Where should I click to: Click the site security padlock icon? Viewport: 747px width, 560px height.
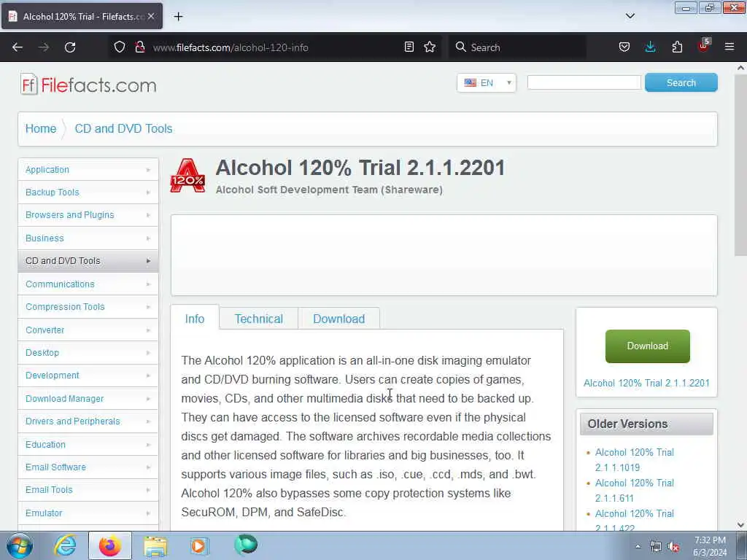coord(140,47)
